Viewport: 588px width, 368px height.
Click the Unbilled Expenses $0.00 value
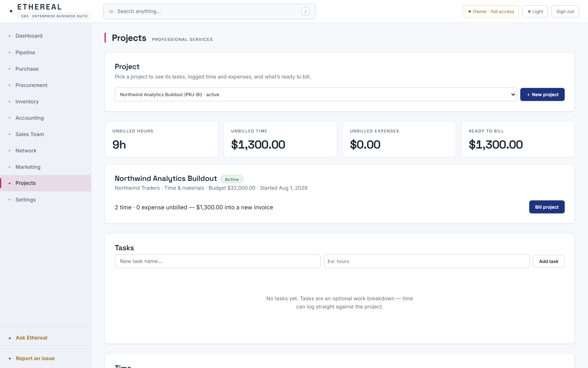tap(365, 145)
